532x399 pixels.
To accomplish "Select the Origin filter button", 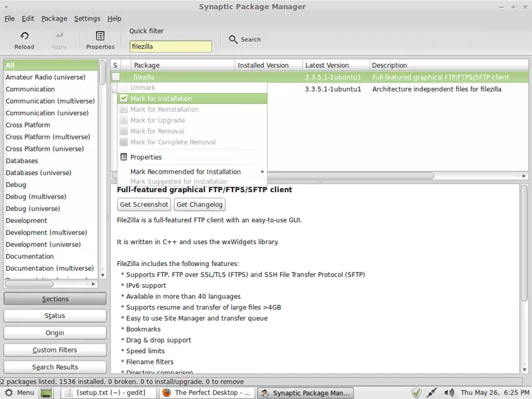I will 55,333.
